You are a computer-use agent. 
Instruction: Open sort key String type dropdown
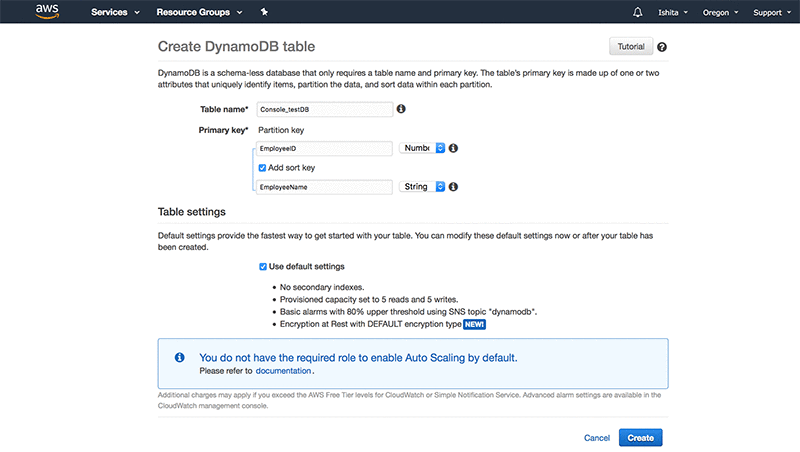(x=422, y=187)
